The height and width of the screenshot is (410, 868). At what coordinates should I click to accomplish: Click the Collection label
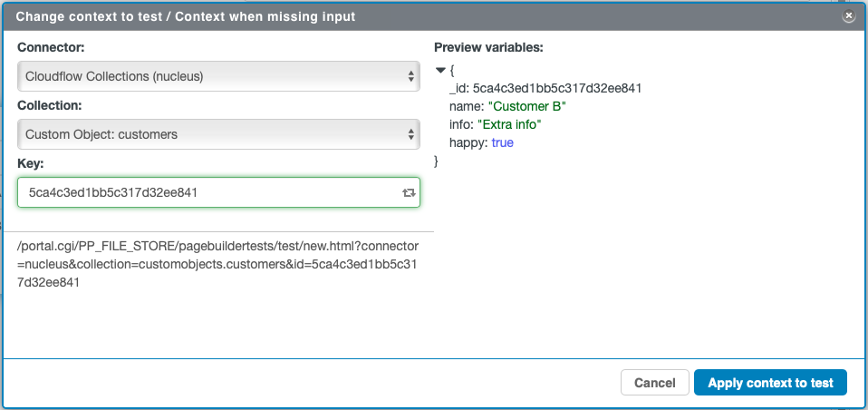point(50,105)
